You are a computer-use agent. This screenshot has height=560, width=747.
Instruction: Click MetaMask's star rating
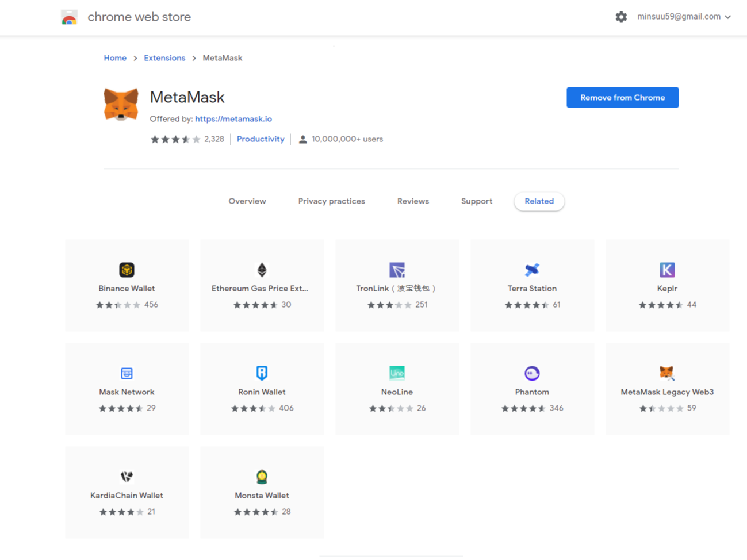point(175,139)
